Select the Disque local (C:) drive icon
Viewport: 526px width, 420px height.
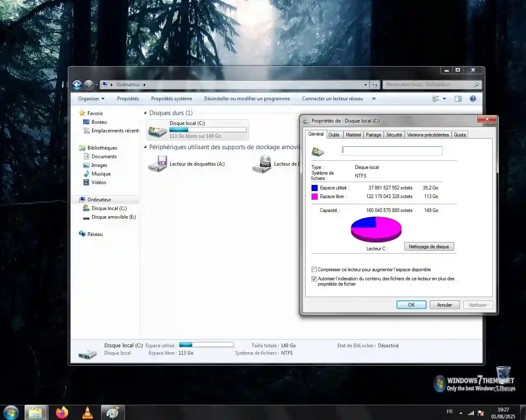158,129
